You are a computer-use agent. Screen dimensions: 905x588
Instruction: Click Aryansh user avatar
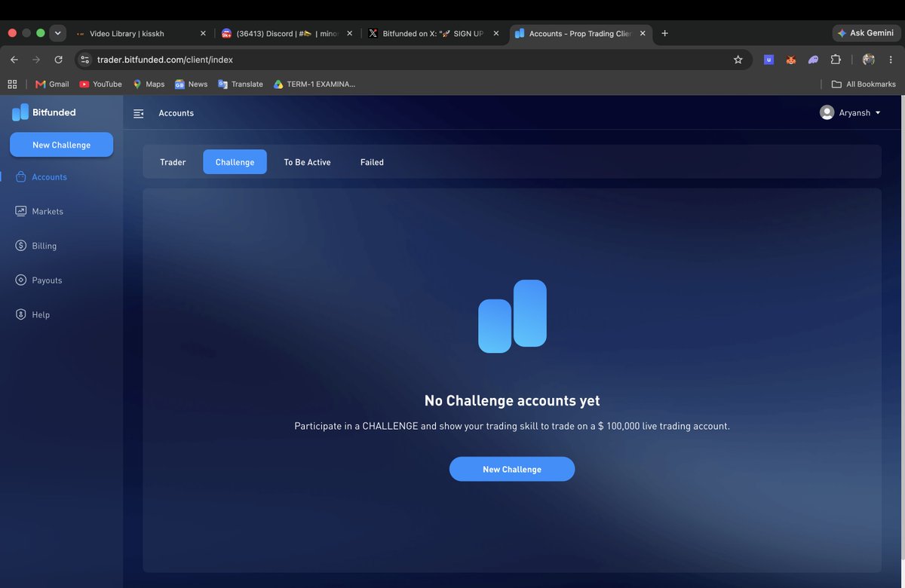(x=827, y=112)
